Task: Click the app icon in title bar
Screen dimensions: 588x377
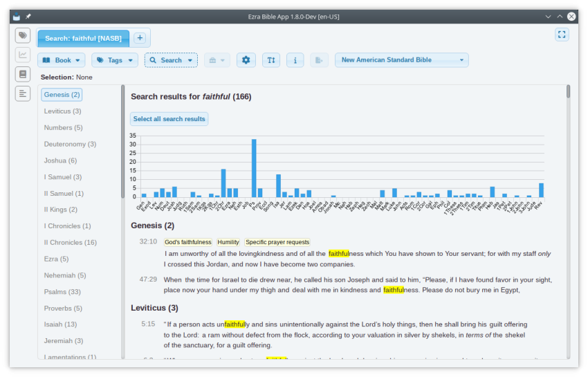Action: click(x=17, y=17)
